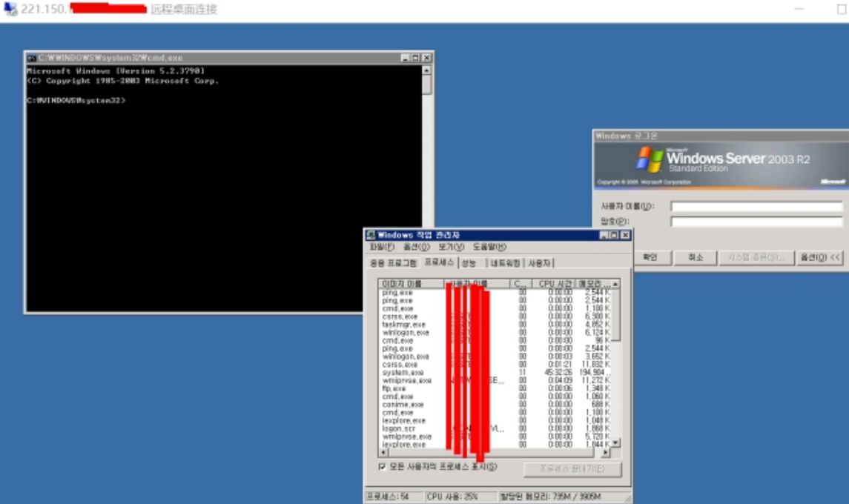Click the process list scroll-up arrow
The width and height of the screenshot is (849, 504).
coord(615,284)
